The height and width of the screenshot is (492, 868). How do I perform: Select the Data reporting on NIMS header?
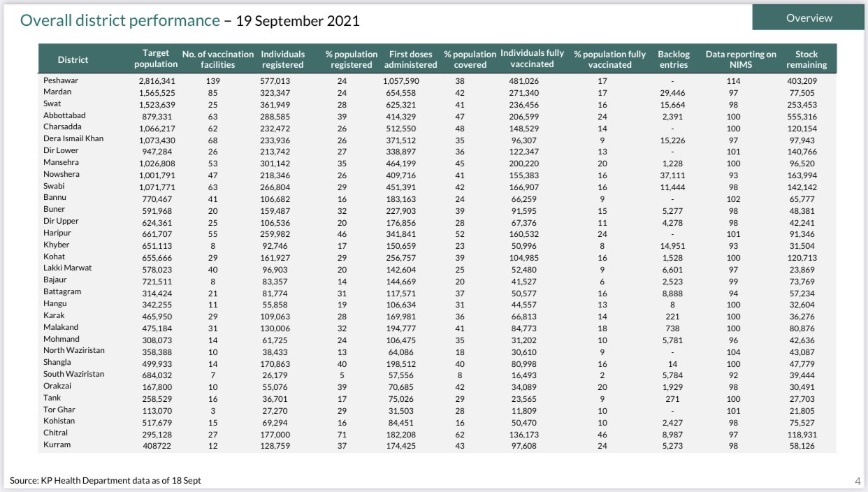coord(740,59)
